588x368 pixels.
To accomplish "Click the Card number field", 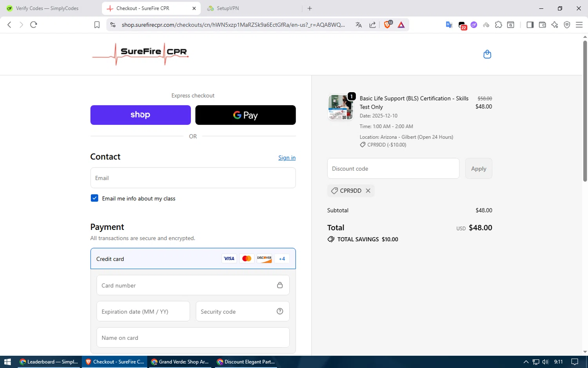I will click(x=193, y=285).
